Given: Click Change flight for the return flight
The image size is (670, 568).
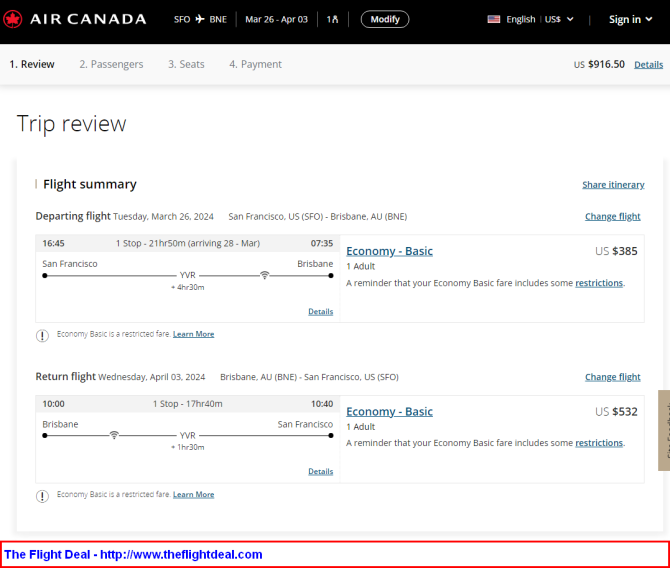Looking at the screenshot, I should pyautogui.click(x=612, y=377).
